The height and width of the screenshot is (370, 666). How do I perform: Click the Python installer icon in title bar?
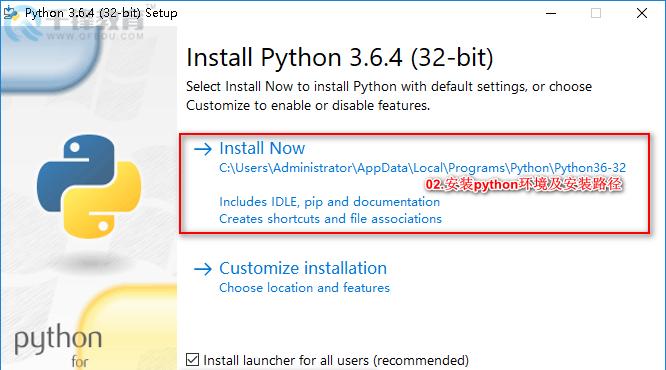pyautogui.click(x=11, y=13)
